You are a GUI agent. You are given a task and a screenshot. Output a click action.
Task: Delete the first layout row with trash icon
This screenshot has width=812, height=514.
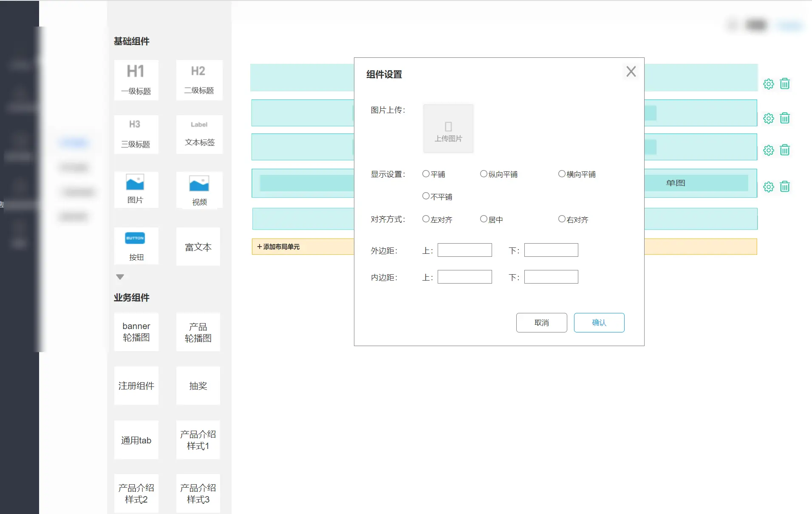(x=784, y=84)
